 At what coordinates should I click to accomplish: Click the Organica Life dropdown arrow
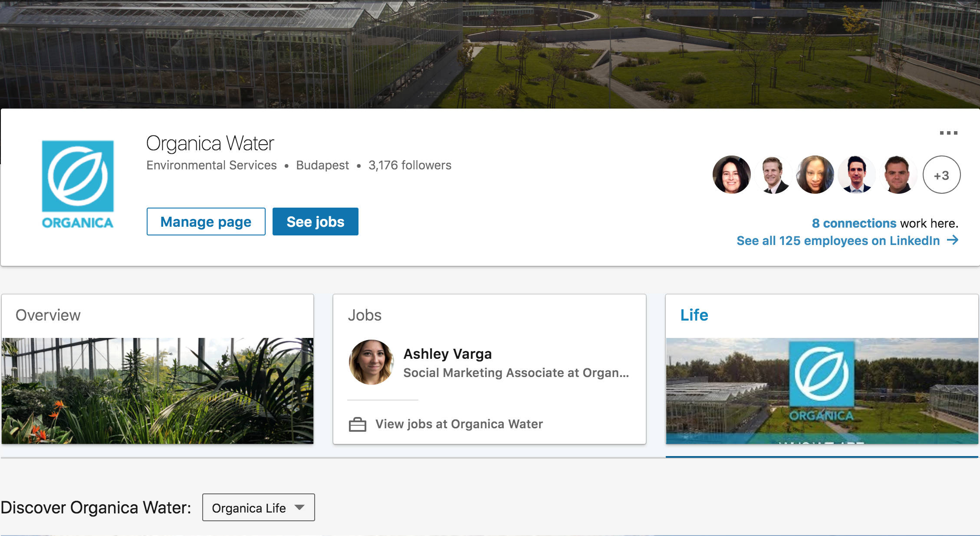[299, 507]
